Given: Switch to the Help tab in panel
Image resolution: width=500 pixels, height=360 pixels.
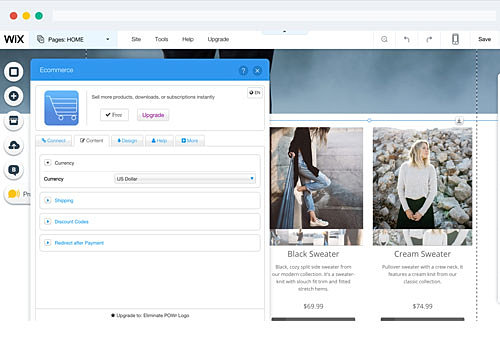Looking at the screenshot, I should pos(159,141).
